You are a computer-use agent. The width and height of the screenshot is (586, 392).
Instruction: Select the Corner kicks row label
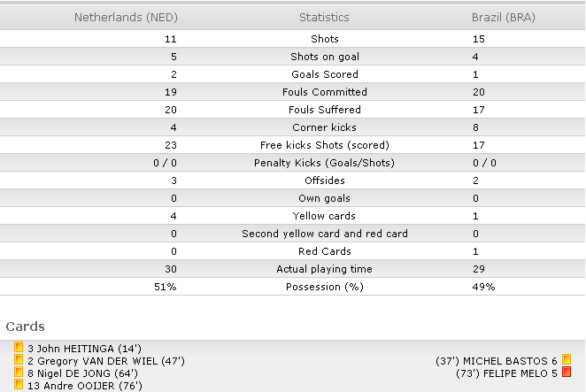point(324,127)
